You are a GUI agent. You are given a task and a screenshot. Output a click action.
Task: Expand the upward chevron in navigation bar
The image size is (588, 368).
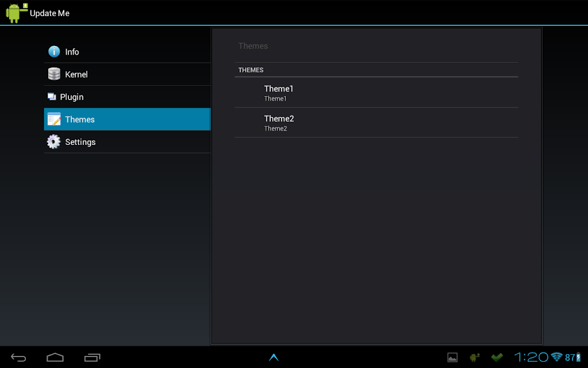click(274, 357)
